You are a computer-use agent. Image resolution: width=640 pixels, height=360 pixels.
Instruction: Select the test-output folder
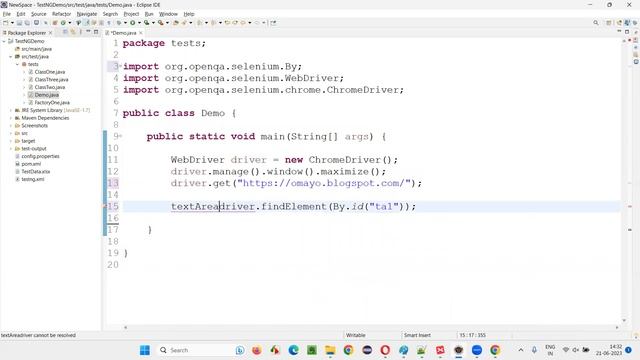[33, 149]
